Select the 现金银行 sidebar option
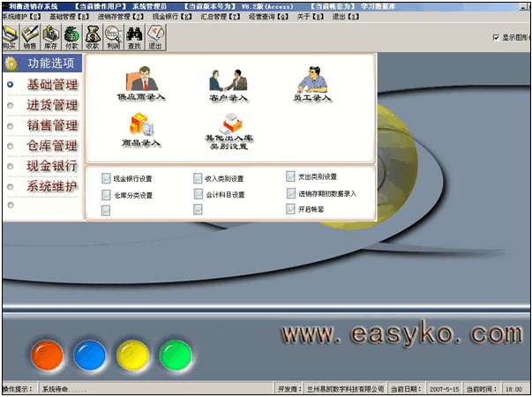Image resolution: width=532 pixels, height=397 pixels. pos(52,166)
